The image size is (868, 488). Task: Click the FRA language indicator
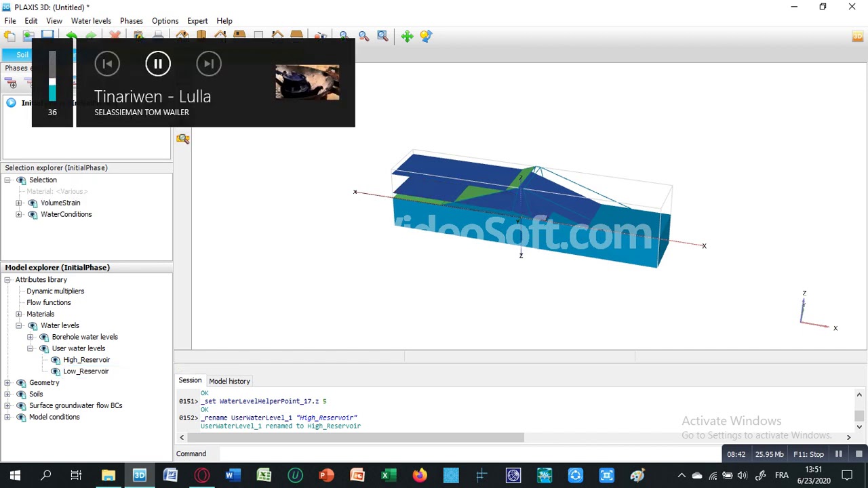pyautogui.click(x=781, y=476)
